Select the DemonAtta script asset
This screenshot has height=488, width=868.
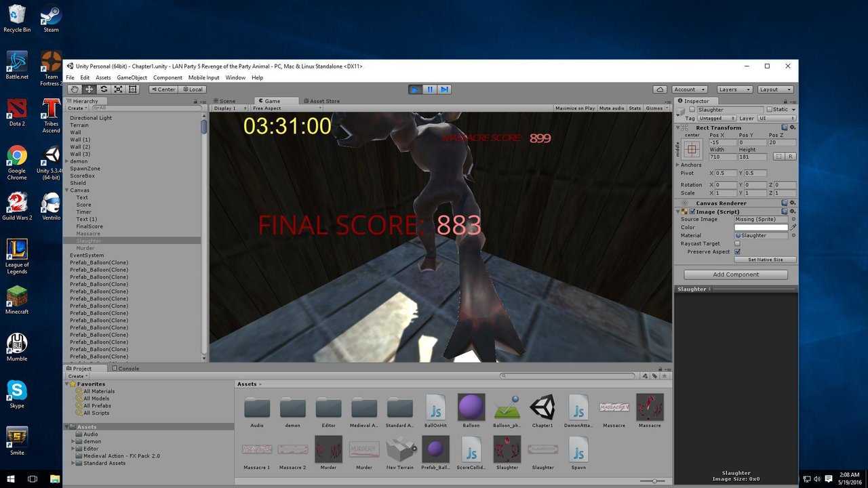(578, 411)
